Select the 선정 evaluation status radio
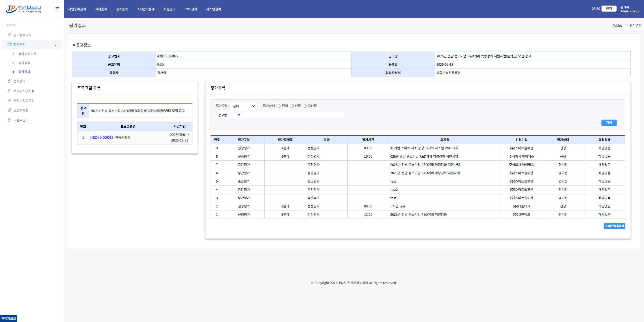This screenshot has width=644, height=322. click(x=292, y=106)
